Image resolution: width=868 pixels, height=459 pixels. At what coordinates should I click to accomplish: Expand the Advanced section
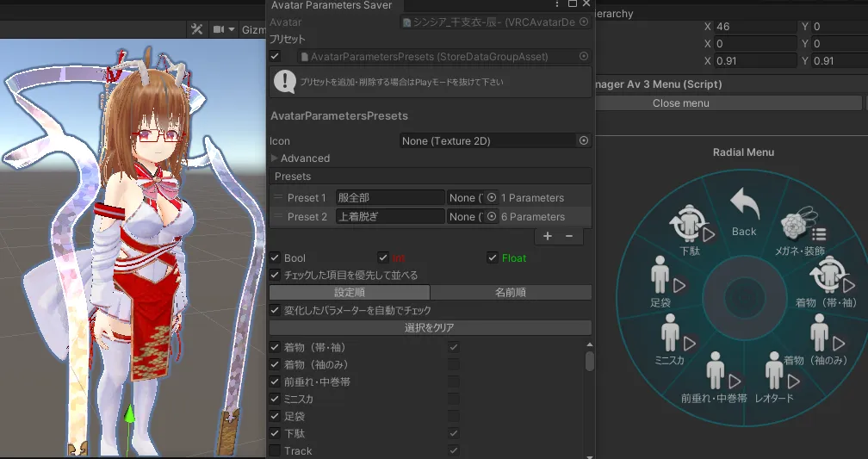[276, 158]
